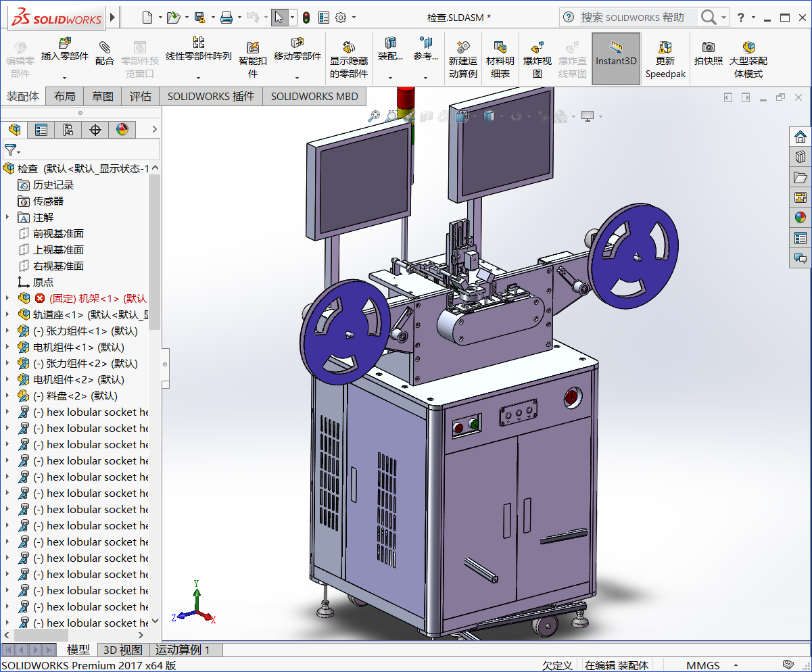Click Move Component (移动零部件)
Image resolution: width=812 pixels, height=672 pixels.
(297, 50)
